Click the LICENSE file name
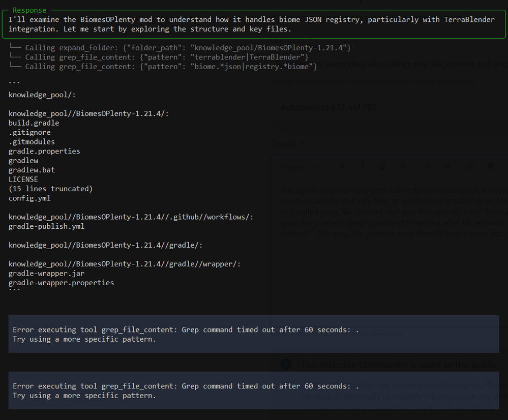 [23, 179]
